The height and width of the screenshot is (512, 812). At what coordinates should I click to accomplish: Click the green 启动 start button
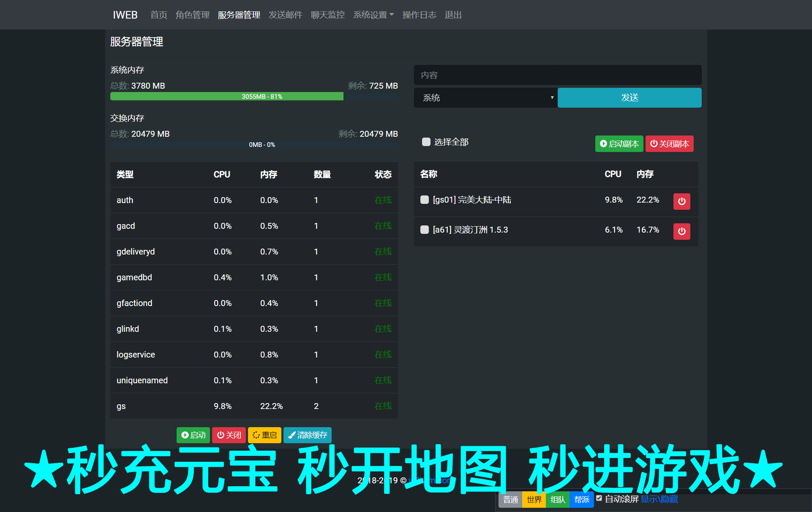193,435
